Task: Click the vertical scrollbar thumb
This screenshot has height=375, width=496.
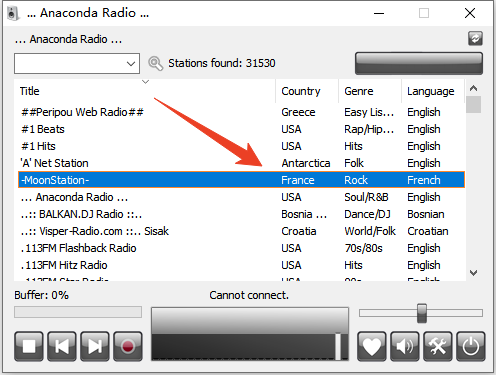Action: (x=473, y=104)
